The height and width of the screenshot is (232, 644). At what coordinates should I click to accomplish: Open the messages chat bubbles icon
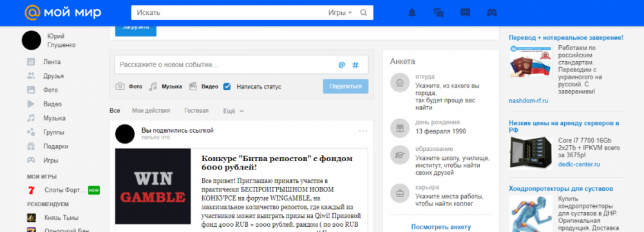[439, 13]
